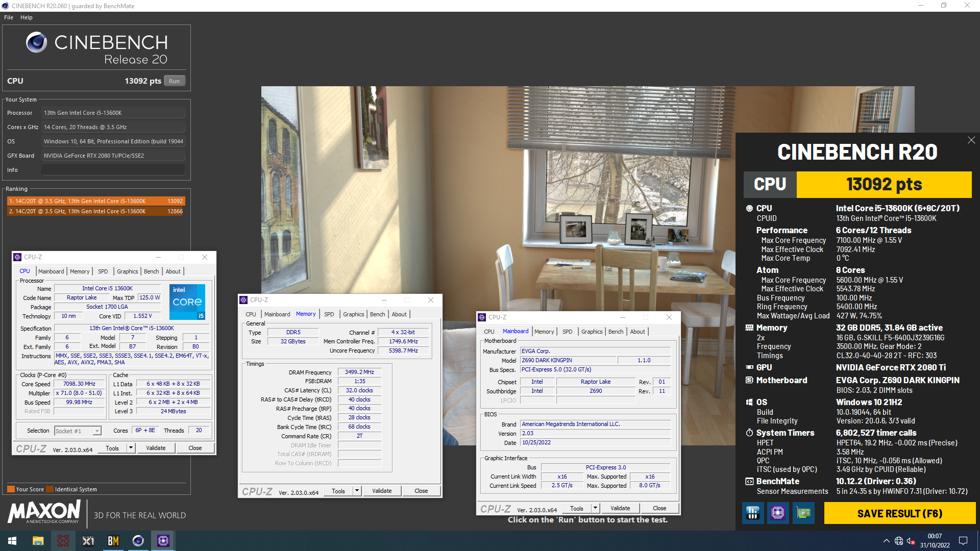This screenshot has height=551, width=980.
Task: Click Validate in CPU-Z Mainboard window
Action: pyautogui.click(x=620, y=508)
